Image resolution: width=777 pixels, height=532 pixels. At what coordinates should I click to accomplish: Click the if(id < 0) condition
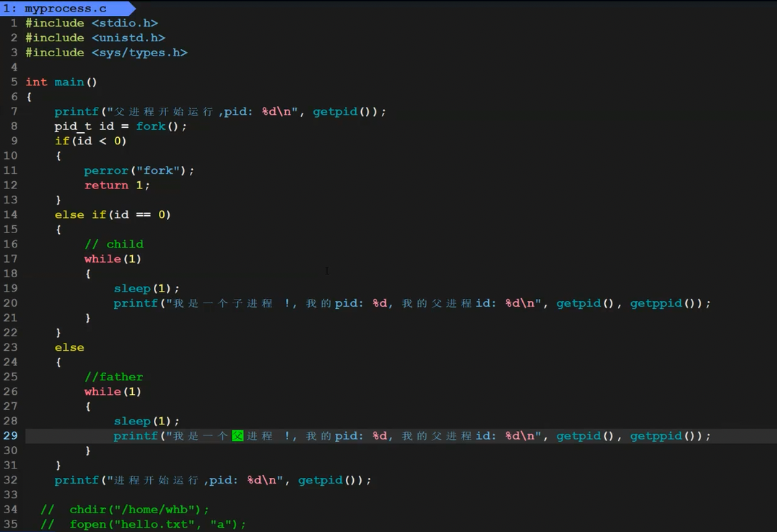91,141
